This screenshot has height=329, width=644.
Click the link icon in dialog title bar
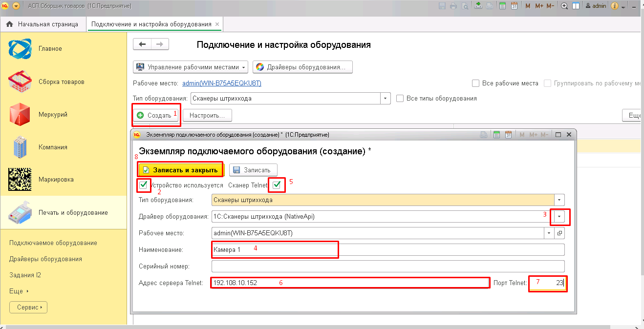pos(484,134)
